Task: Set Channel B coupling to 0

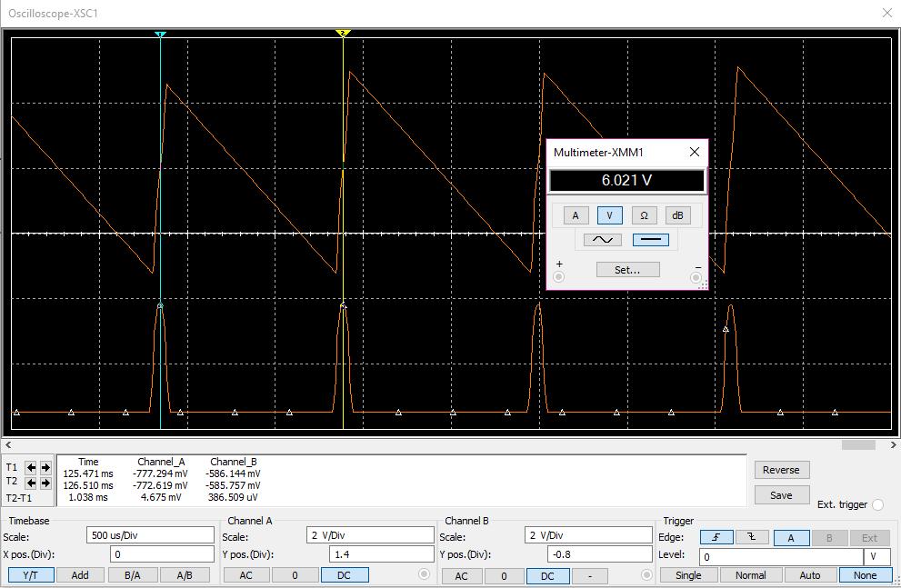Action: click(x=504, y=575)
